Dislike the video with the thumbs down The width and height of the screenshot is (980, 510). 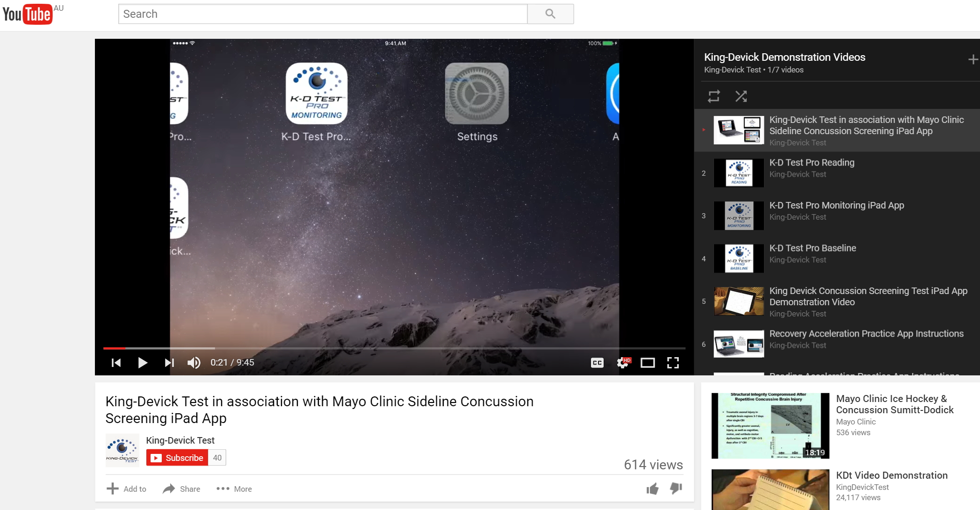(676, 488)
